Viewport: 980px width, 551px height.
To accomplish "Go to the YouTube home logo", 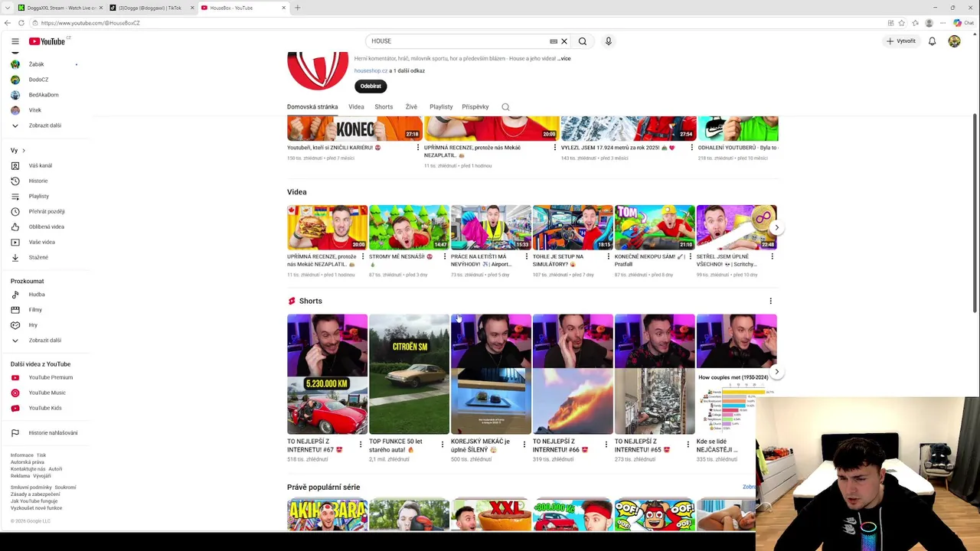I will (x=47, y=41).
